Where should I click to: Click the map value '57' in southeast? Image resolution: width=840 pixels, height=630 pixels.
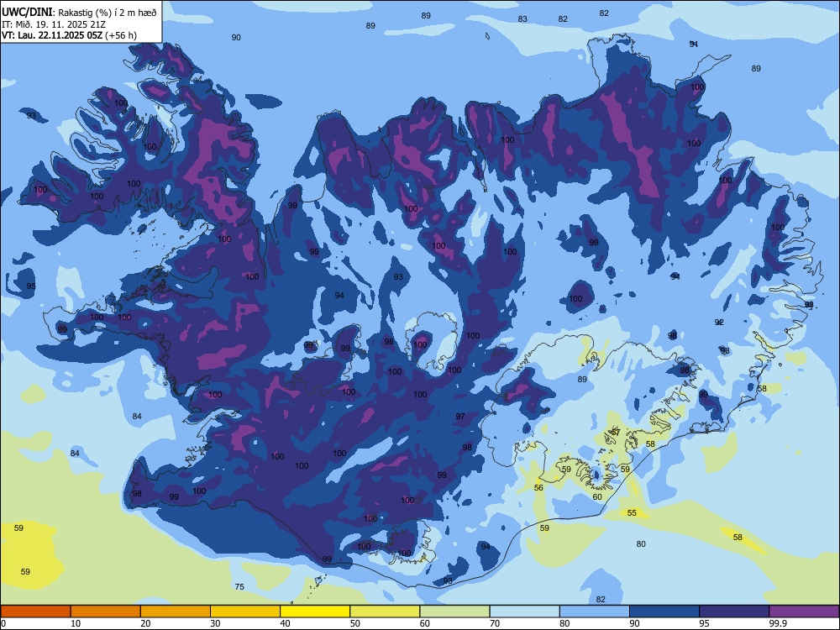[x=616, y=432]
